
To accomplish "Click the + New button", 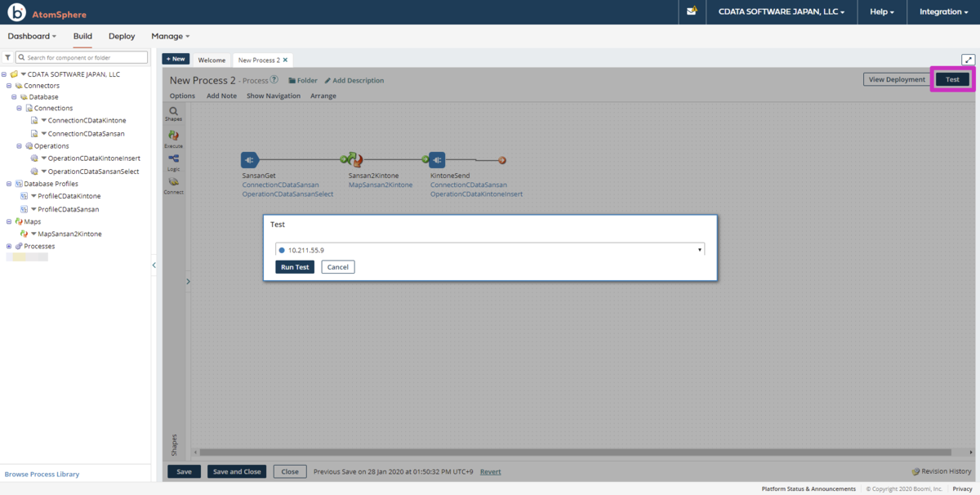I will click(x=176, y=59).
